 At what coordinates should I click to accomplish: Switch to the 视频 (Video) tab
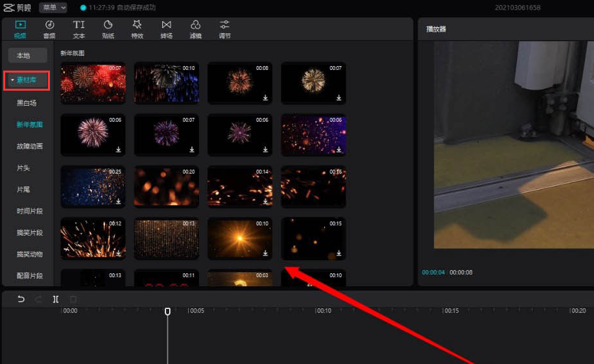coord(20,28)
